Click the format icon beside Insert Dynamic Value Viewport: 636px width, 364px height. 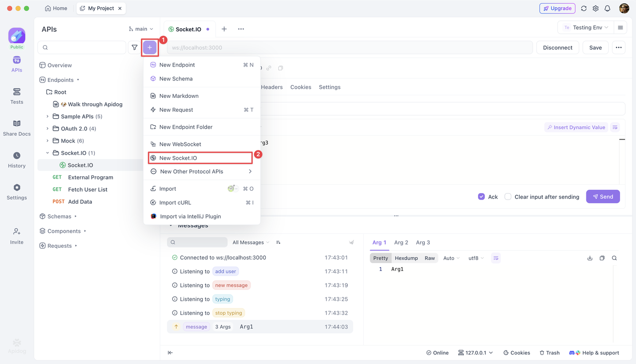pos(615,128)
